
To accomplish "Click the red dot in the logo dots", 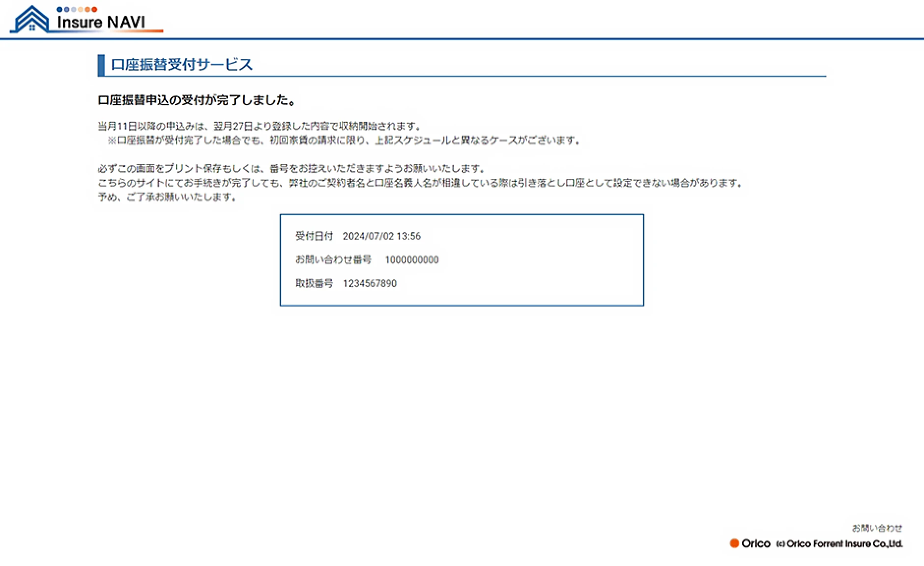I will click(x=94, y=8).
